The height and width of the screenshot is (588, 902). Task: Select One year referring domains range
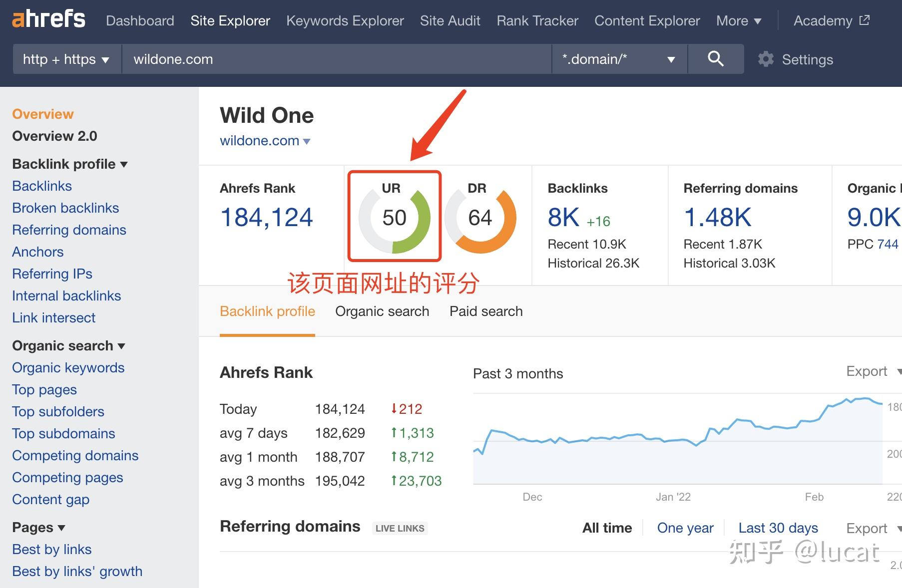685,528
